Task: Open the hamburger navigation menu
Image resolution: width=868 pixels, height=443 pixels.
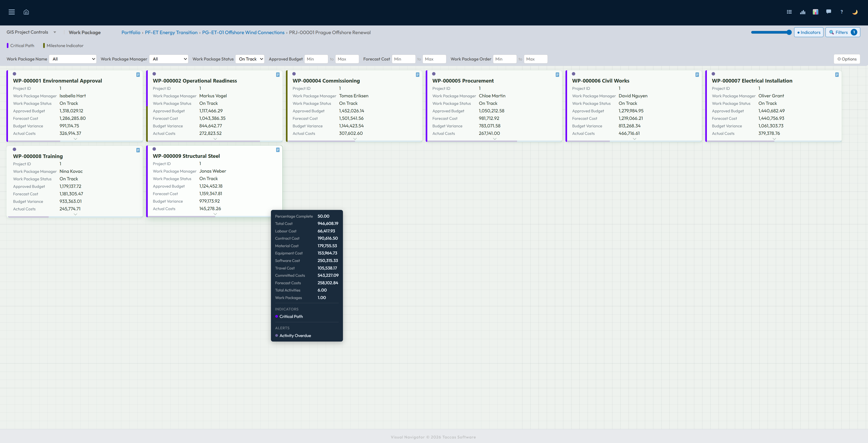Action: click(11, 12)
